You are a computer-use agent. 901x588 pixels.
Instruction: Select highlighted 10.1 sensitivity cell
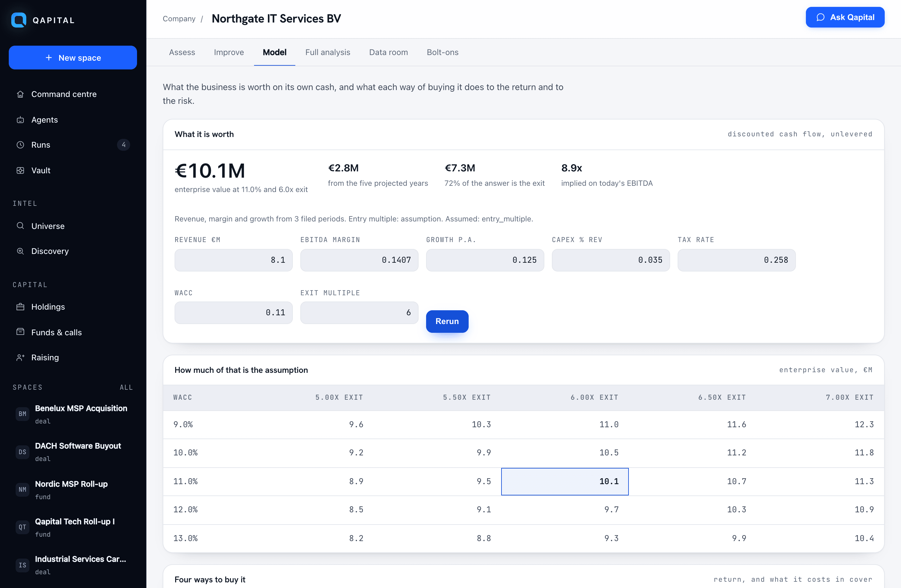(565, 481)
